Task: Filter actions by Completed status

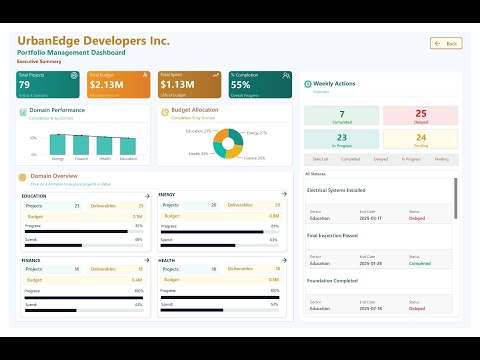Action: [350, 159]
